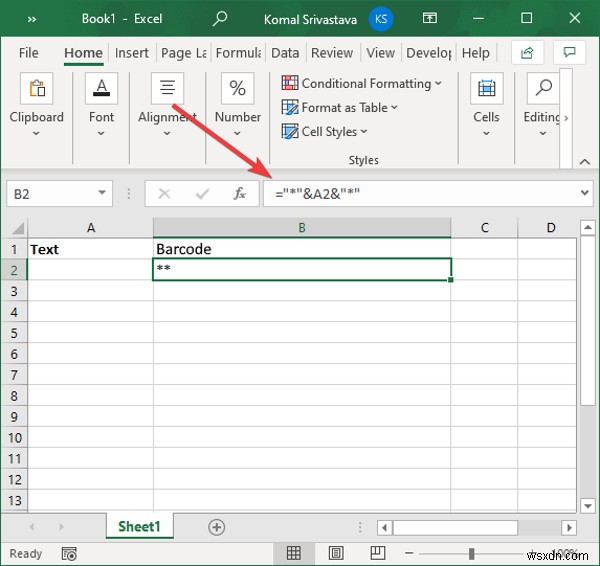Viewport: 600px width, 566px height.
Task: Click the macro recording status bar icon
Action: point(69,554)
